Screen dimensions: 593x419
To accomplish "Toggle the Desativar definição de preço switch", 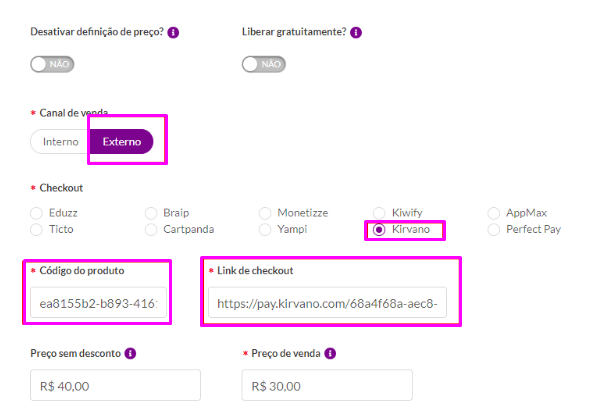I will coord(52,64).
